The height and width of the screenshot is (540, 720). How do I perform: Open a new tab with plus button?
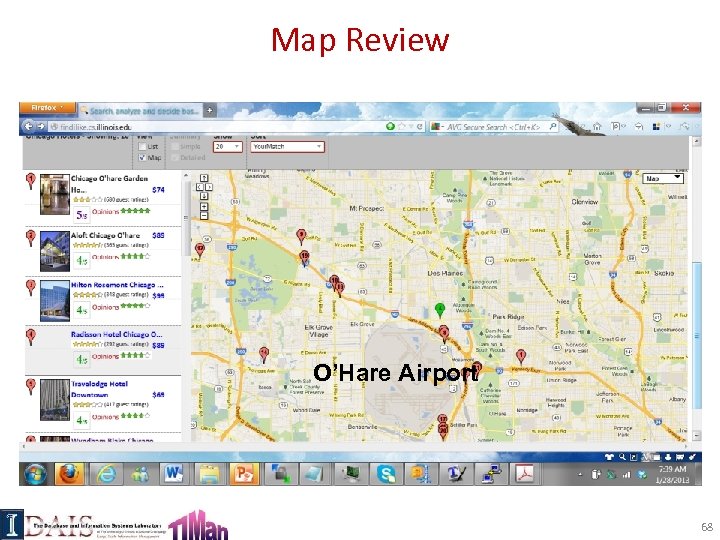click(209, 110)
